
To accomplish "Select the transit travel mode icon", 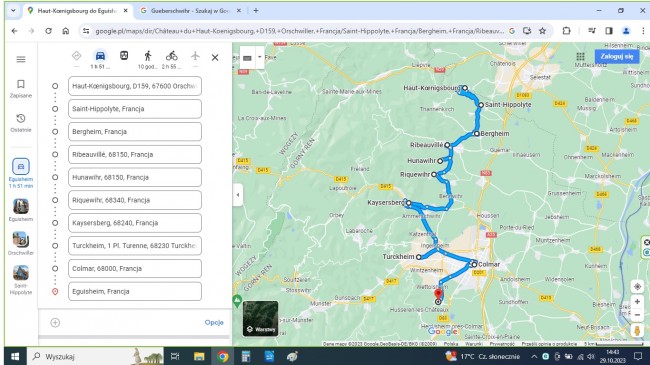I will (x=124, y=56).
